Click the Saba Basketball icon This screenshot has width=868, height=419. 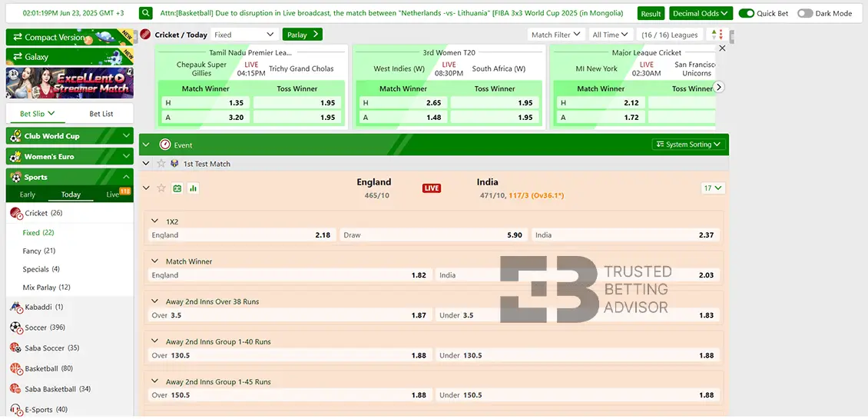(x=16, y=389)
